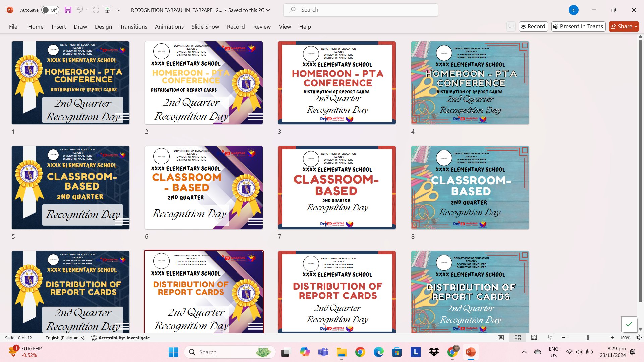
Task: Click Slide Show icon in status bar
Action: [x=551, y=338]
